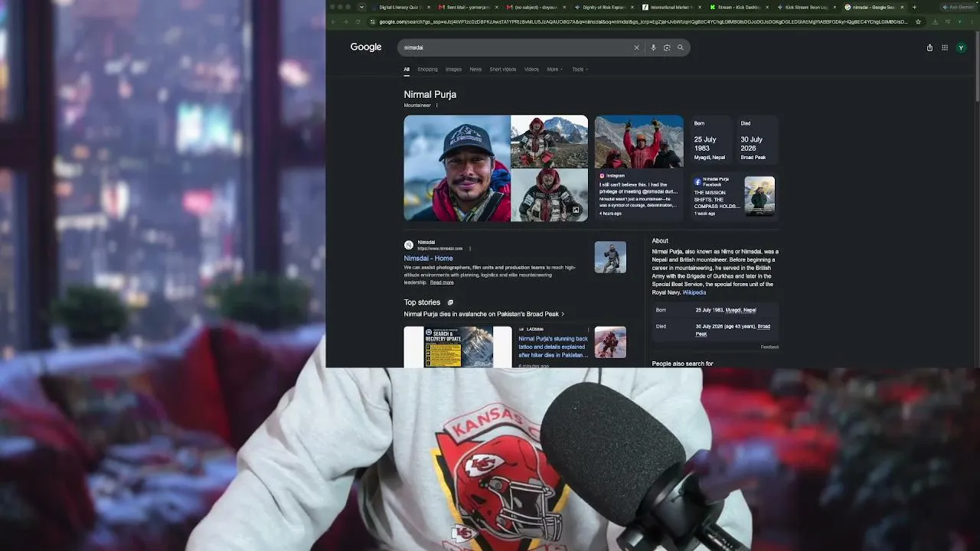Open the Search & Recovery Update image

pyautogui.click(x=458, y=347)
